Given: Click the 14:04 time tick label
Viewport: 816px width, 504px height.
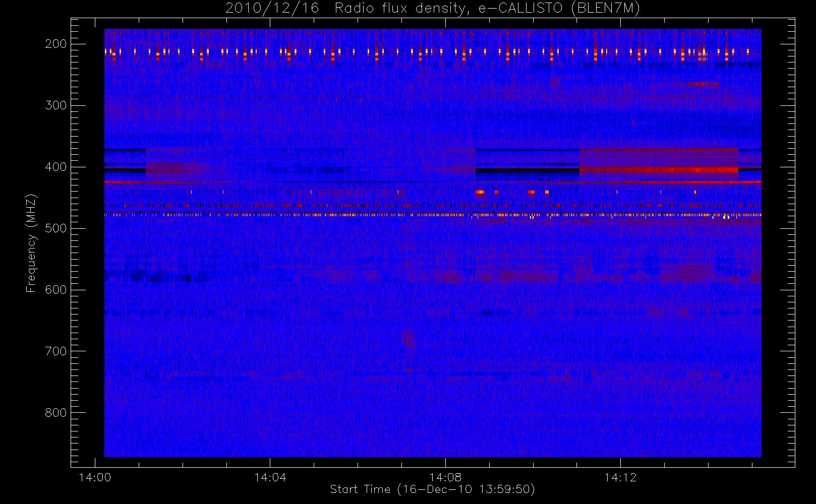Looking at the screenshot, I should (270, 477).
